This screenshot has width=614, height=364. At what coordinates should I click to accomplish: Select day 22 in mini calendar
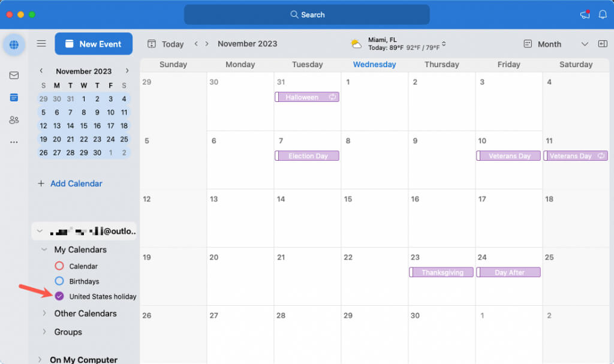pyautogui.click(x=84, y=139)
